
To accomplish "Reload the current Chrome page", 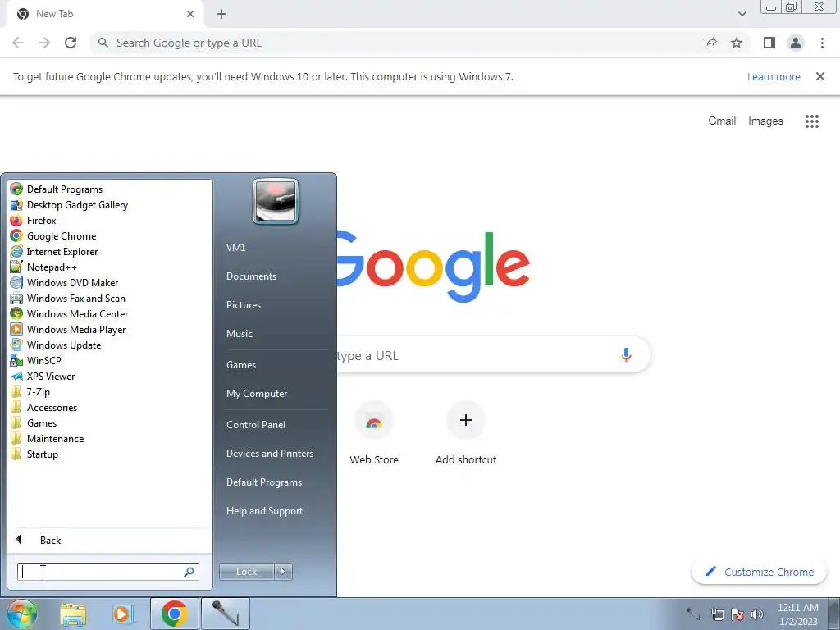I will point(71,43).
